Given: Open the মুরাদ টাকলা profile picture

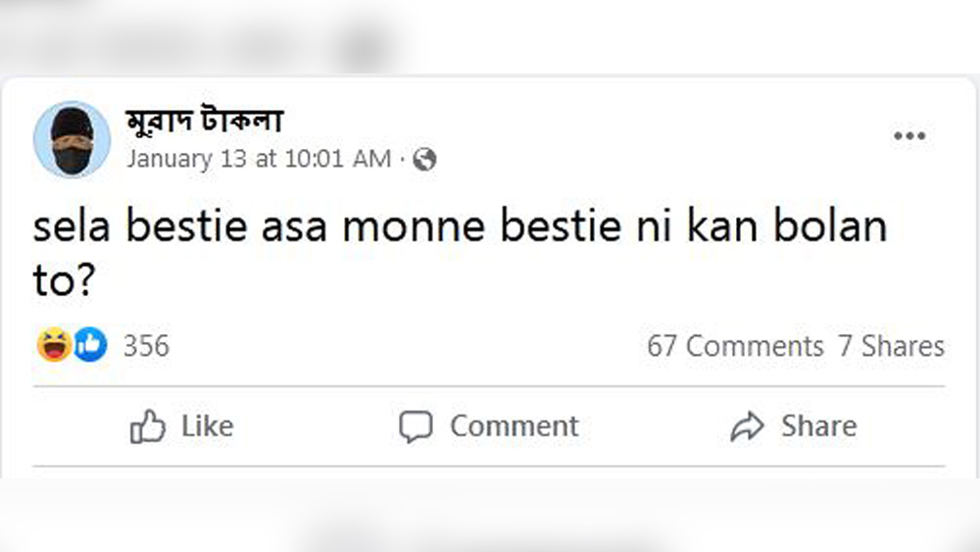Looking at the screenshot, I should 72,139.
